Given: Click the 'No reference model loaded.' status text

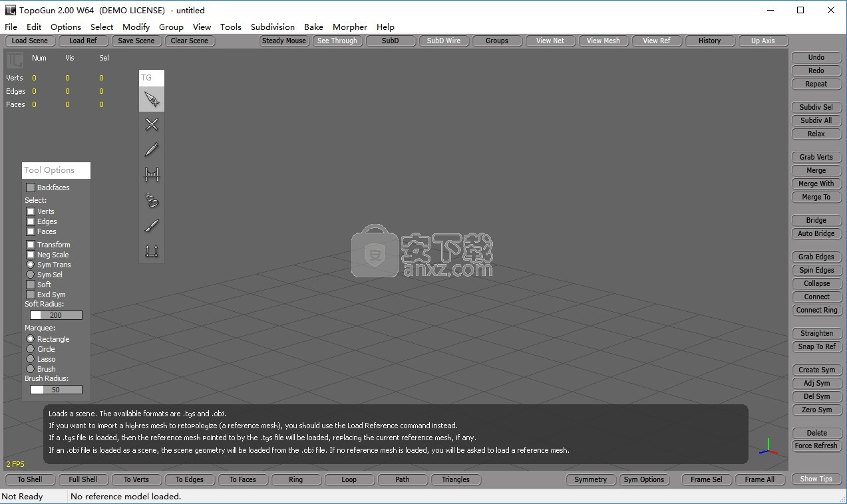Looking at the screenshot, I should 126,497.
